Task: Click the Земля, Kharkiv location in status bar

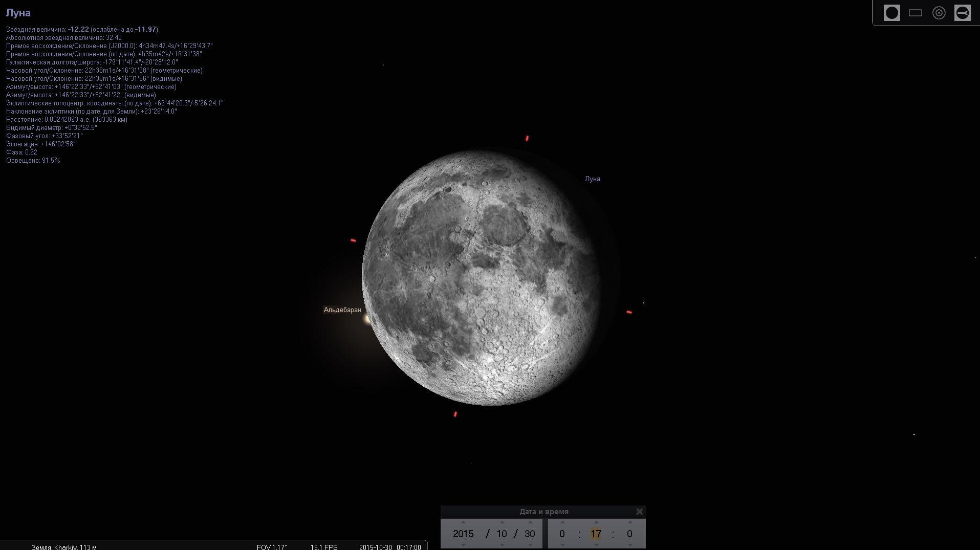Action: coord(64,547)
